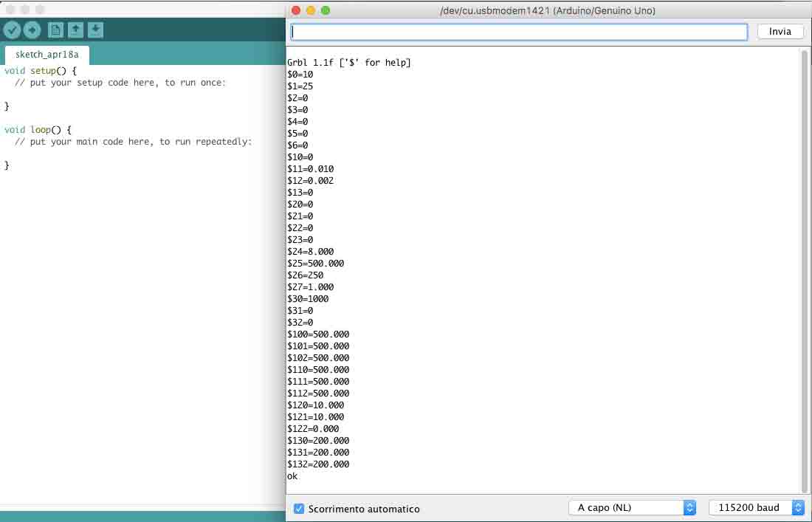Click the $12=0.002 setting line
Screen dimensions: 812x522
[311, 181]
